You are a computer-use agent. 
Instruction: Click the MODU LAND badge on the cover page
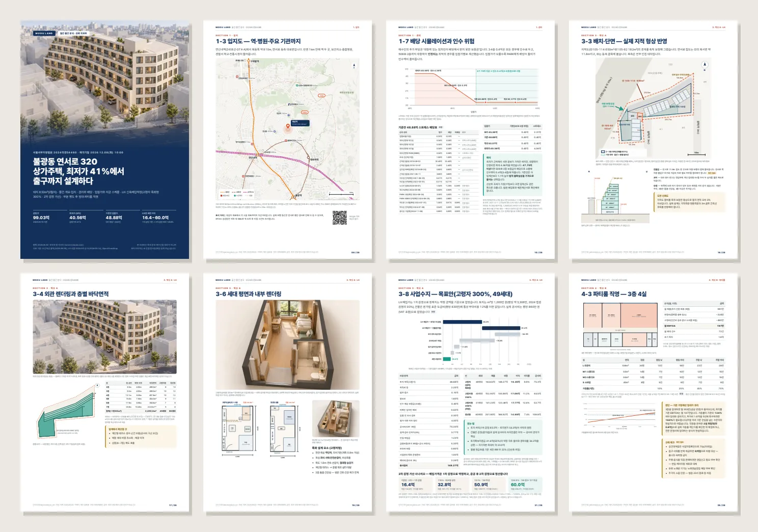(x=44, y=33)
